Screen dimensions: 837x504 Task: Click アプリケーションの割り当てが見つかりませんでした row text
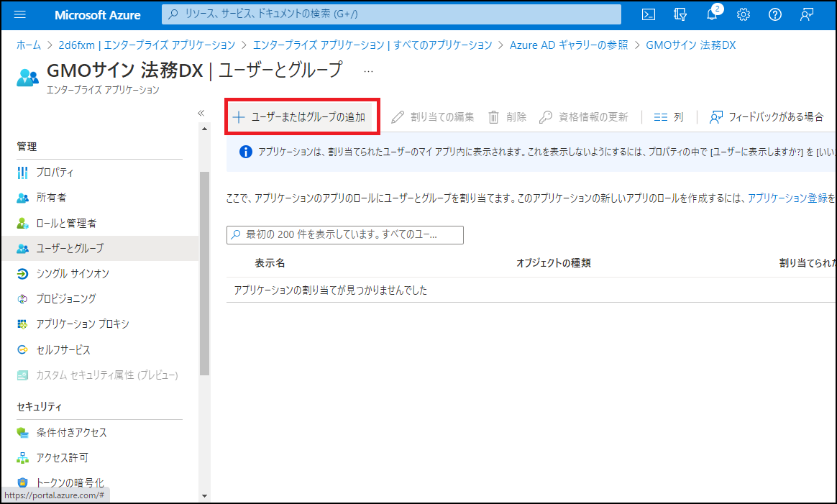pos(331,290)
